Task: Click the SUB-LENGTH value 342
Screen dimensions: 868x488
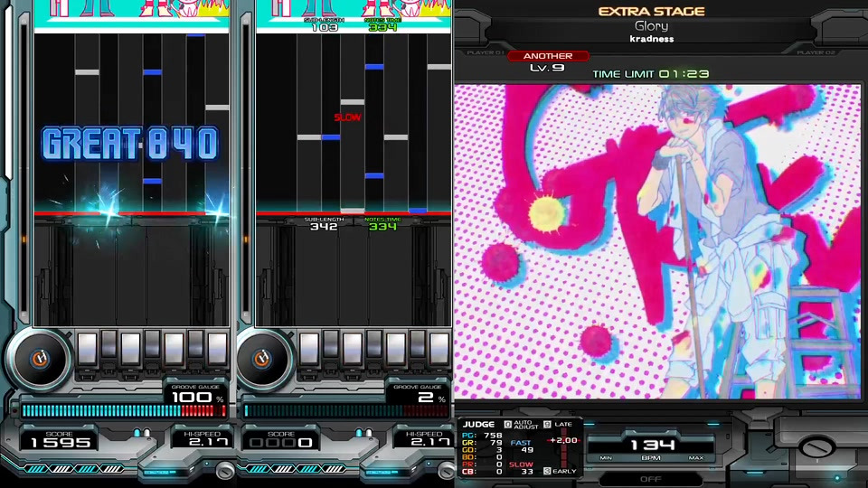Action: pyautogui.click(x=324, y=226)
